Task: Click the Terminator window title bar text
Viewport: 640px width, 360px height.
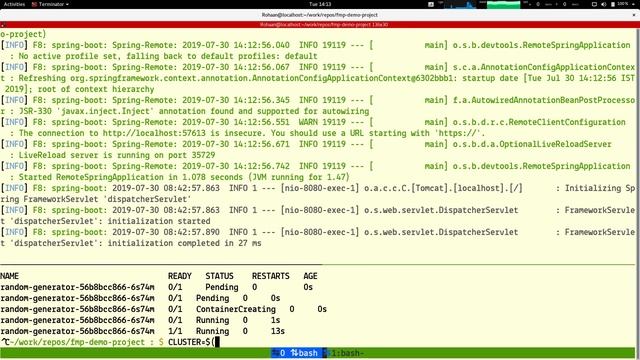Action: pos(320,15)
